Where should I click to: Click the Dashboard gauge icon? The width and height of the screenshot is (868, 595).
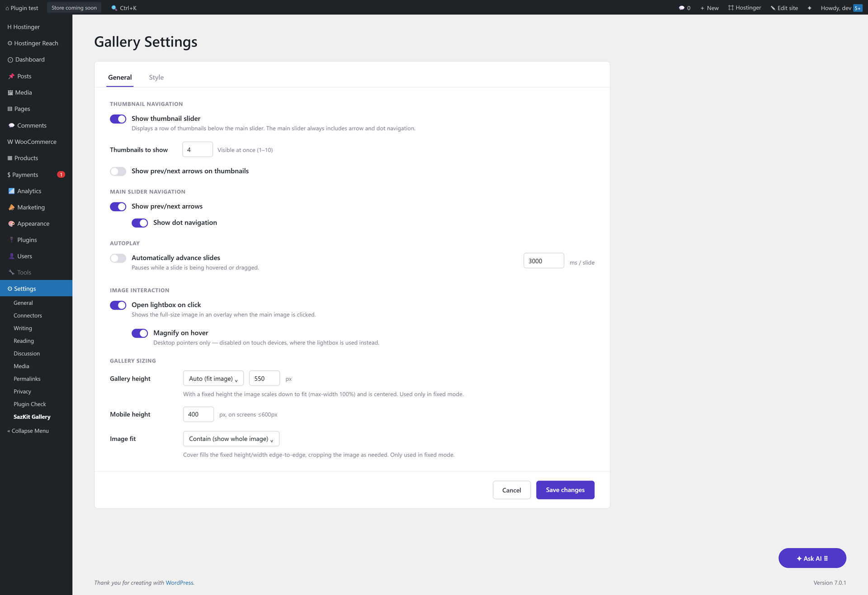(10, 60)
